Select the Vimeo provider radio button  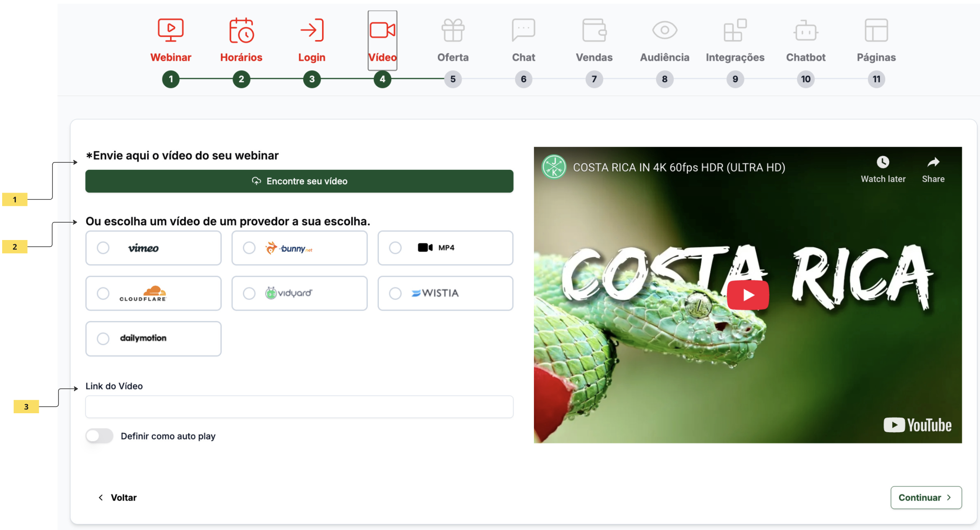(x=103, y=248)
